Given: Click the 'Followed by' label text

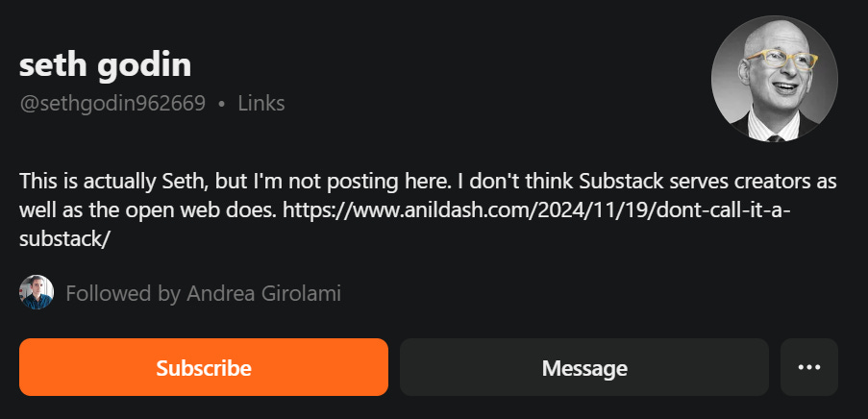Looking at the screenshot, I should pos(122,293).
